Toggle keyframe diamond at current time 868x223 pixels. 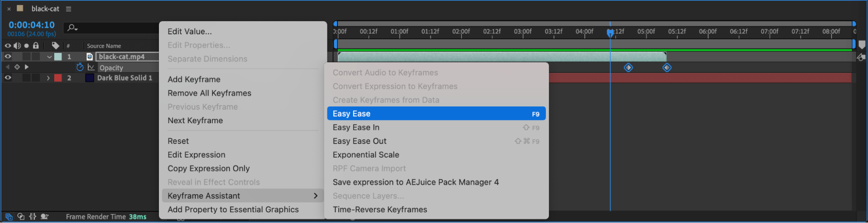pos(17,67)
